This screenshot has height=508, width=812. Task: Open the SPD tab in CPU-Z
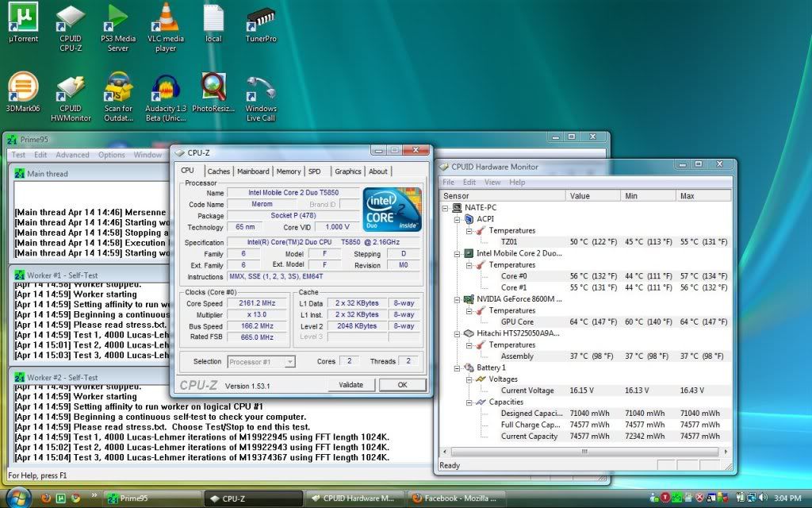click(314, 171)
